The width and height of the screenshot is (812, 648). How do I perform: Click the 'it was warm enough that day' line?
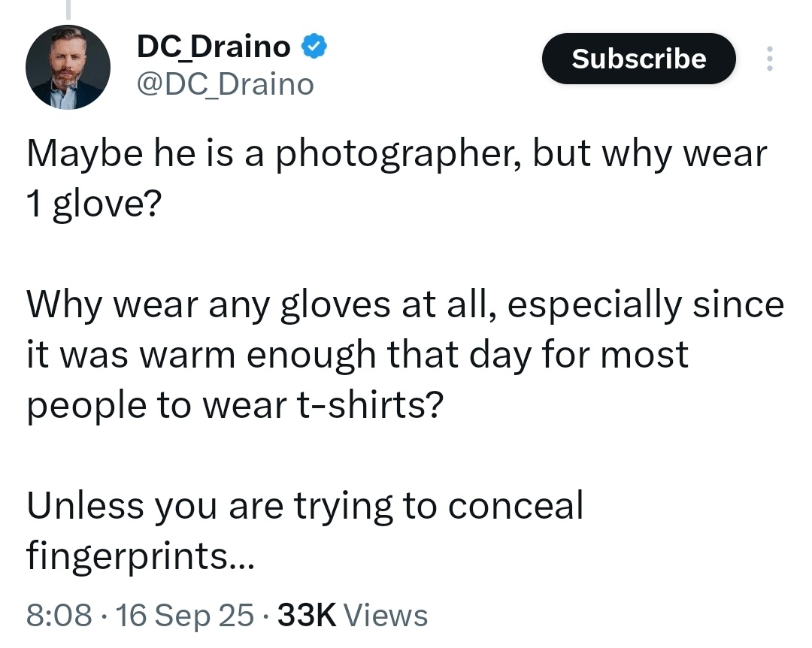pos(357,355)
